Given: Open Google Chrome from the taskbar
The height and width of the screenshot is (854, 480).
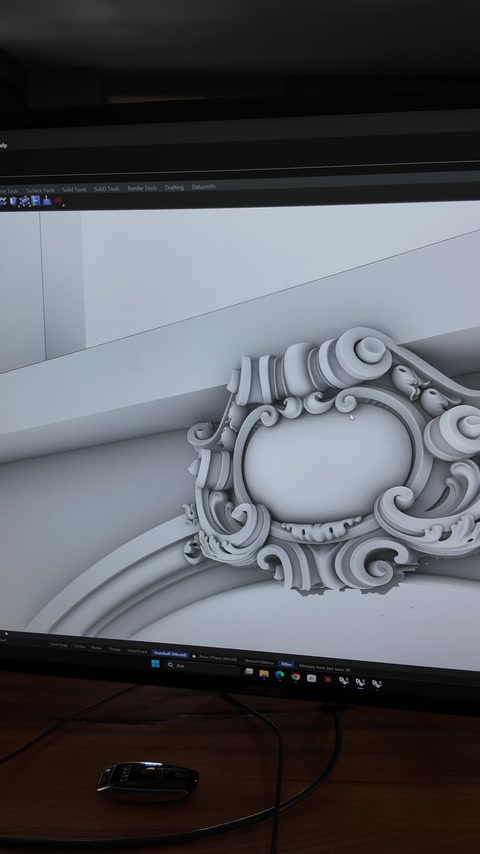Looking at the screenshot, I should [295, 676].
